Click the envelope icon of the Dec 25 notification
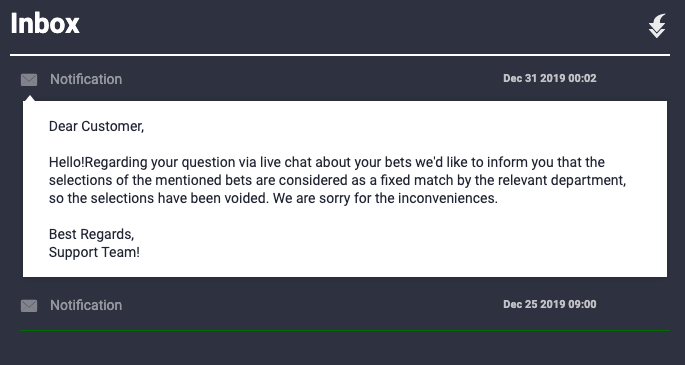 [29, 306]
